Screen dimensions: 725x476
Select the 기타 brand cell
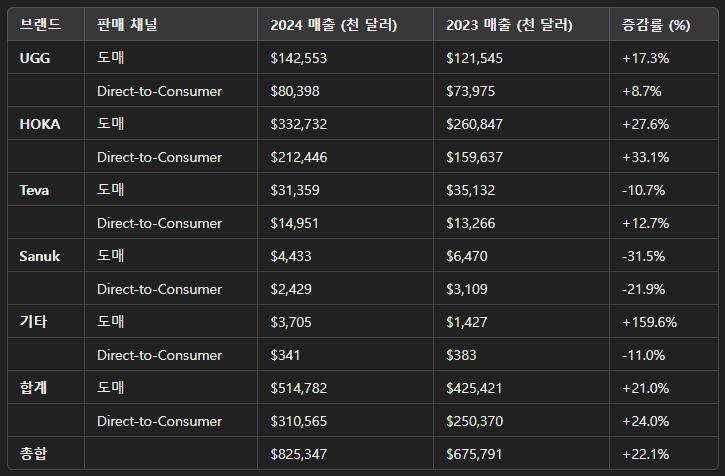(33, 322)
